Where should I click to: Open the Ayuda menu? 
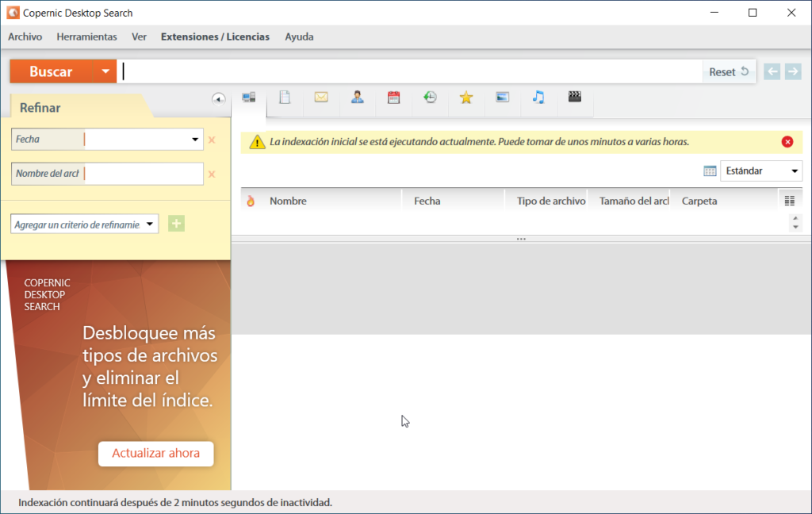(299, 36)
